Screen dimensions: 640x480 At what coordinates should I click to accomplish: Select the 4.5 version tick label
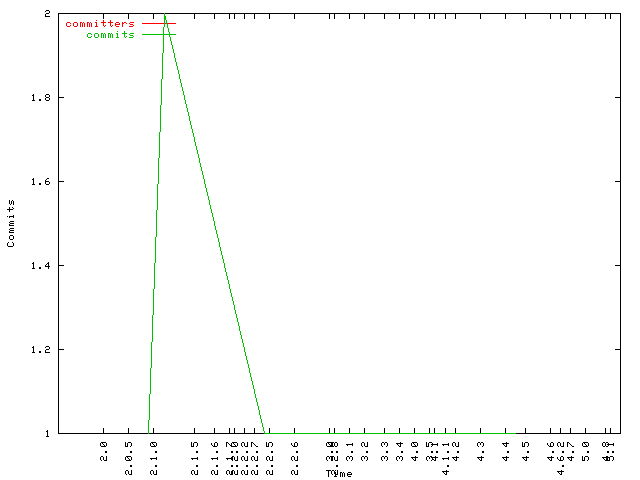point(525,452)
